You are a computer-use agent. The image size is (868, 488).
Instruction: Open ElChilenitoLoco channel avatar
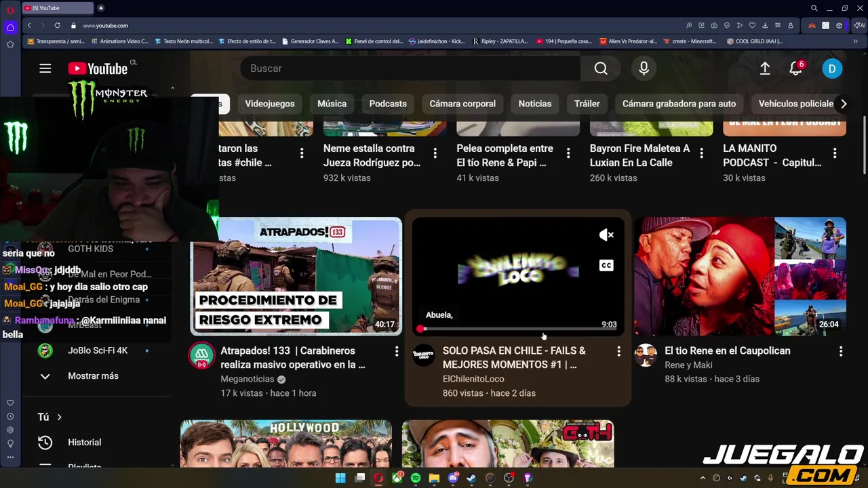423,355
